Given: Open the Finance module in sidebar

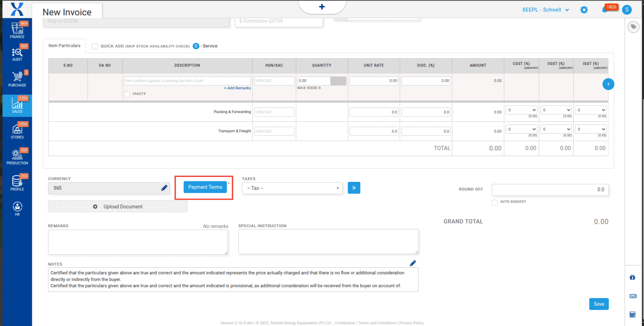Looking at the screenshot, I should 17,30.
